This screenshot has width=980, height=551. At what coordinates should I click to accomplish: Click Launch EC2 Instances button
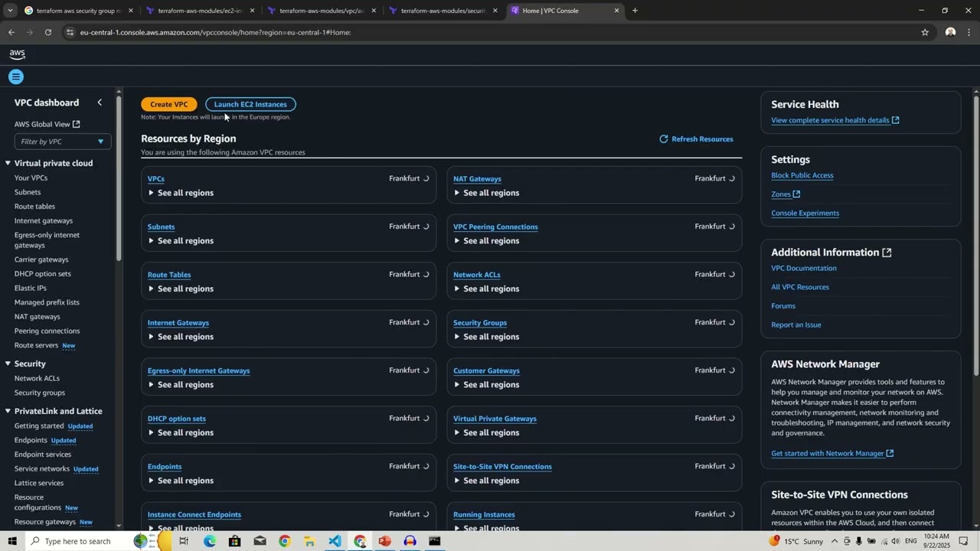click(250, 104)
